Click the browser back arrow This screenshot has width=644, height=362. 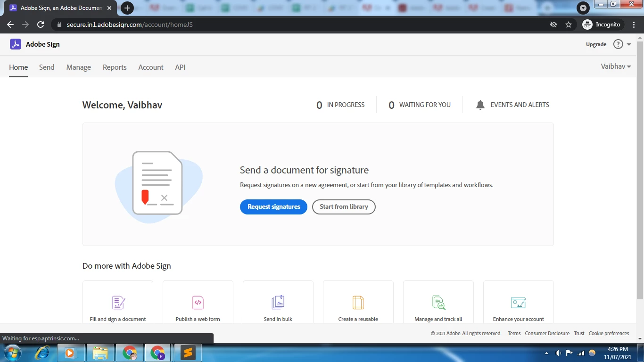tap(10, 25)
